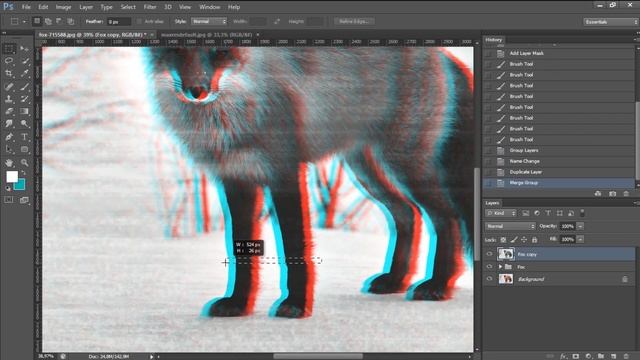Toggle lock transparent pixels
The width and height of the screenshot is (640, 360).
pyautogui.click(x=503, y=240)
